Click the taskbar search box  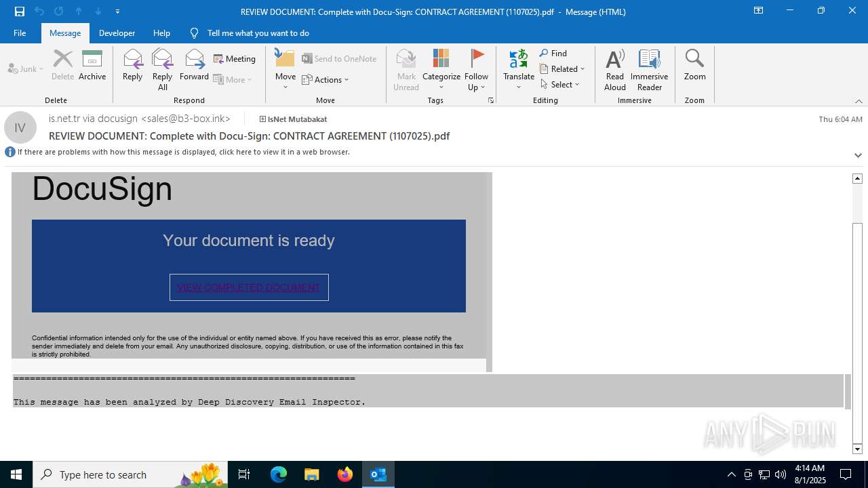click(x=130, y=474)
